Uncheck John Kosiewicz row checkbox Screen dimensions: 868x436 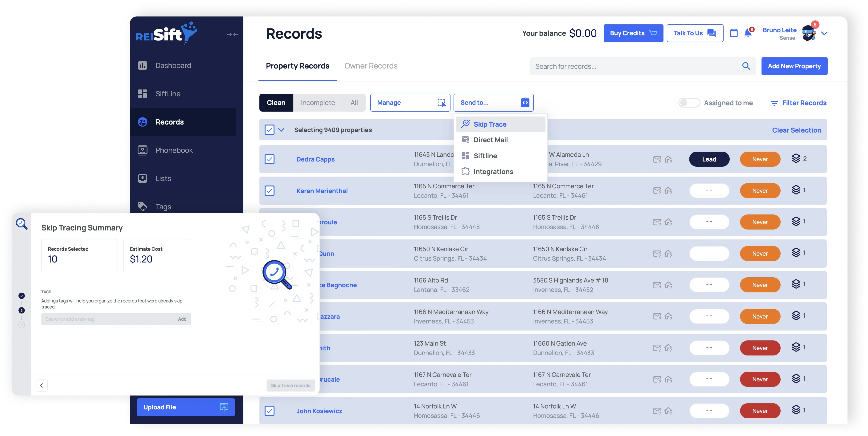[x=270, y=411]
